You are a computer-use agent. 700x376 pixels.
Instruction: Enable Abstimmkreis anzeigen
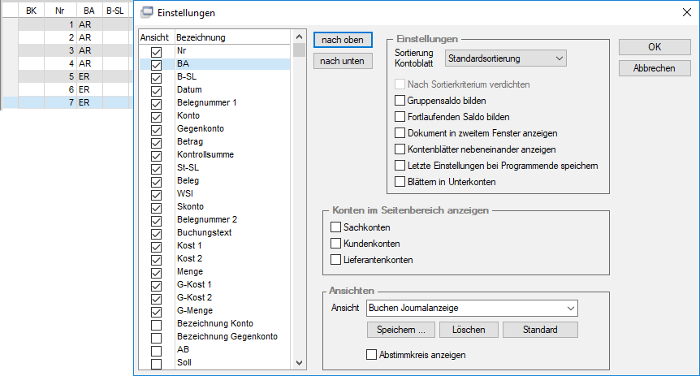[371, 355]
